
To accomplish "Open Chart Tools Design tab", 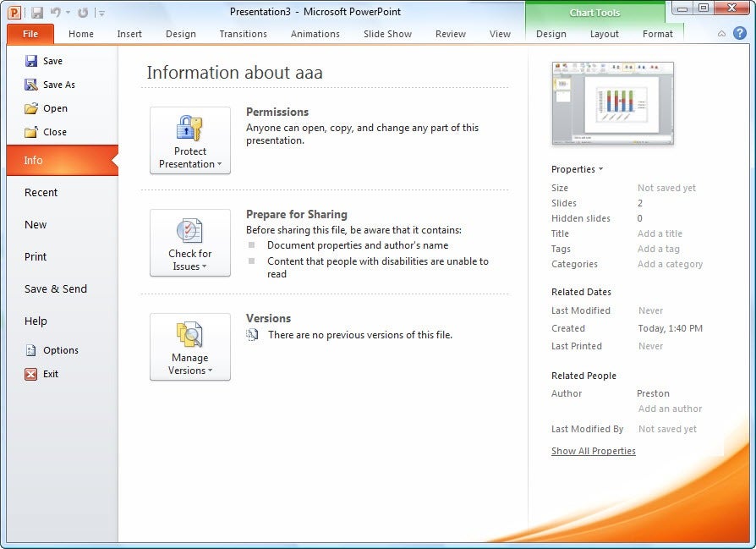I will tap(551, 34).
